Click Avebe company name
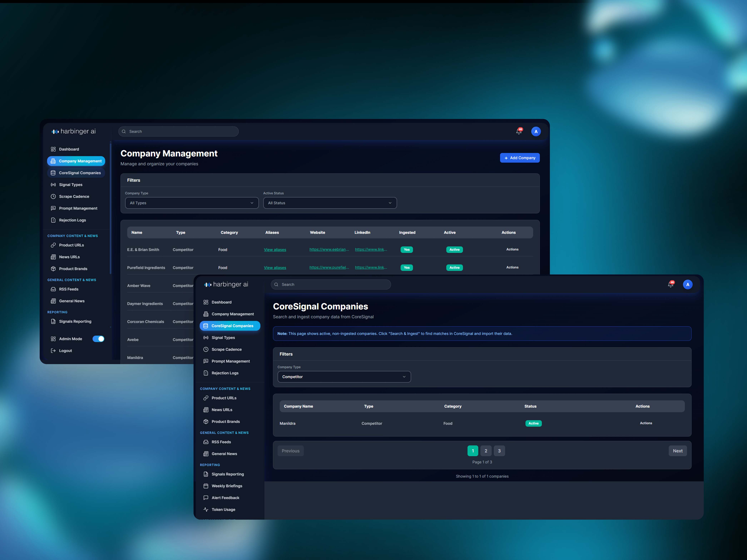The image size is (747, 560). [x=133, y=340]
